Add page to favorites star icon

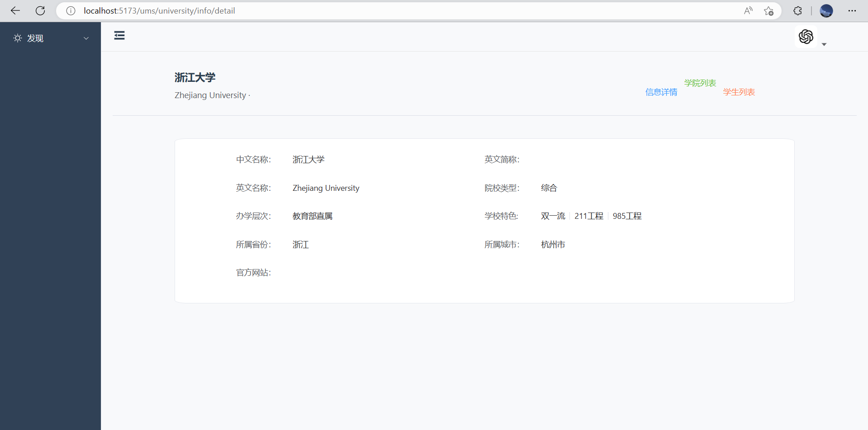(x=768, y=11)
